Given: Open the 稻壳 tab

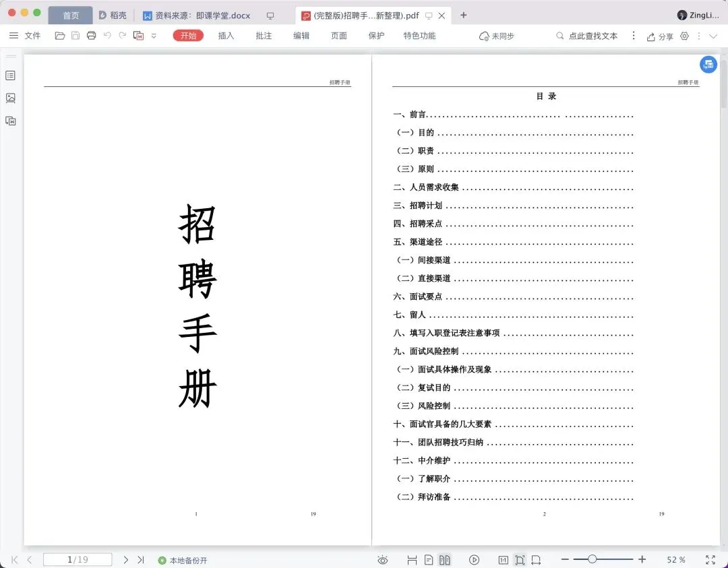Looking at the screenshot, I should pos(113,15).
